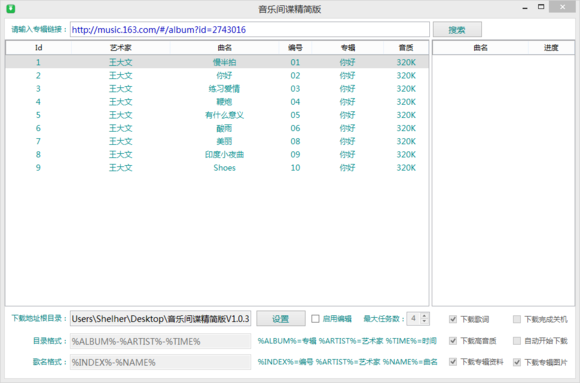The image size is (580, 383).
Task: Enable the 启用编辑 checkbox
Action: coord(315,319)
